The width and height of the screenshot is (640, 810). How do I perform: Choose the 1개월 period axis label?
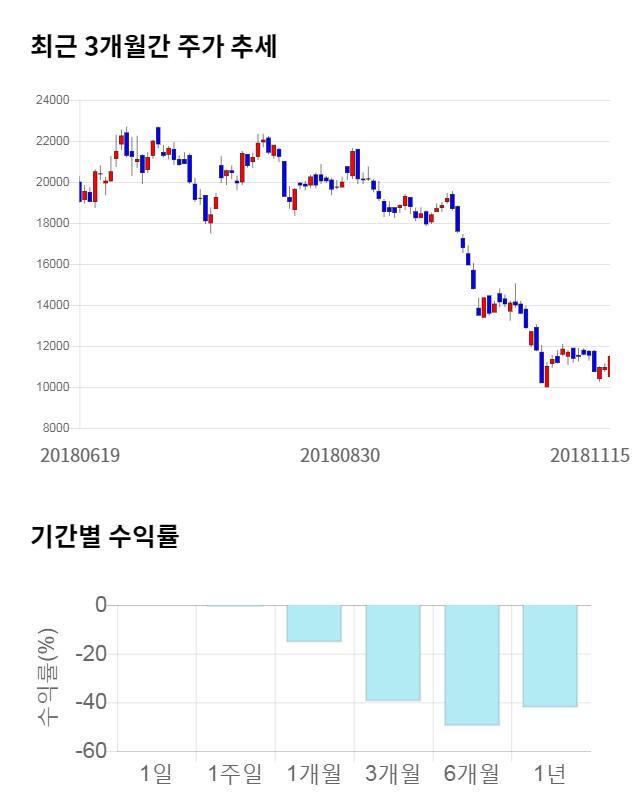pyautogui.click(x=314, y=773)
